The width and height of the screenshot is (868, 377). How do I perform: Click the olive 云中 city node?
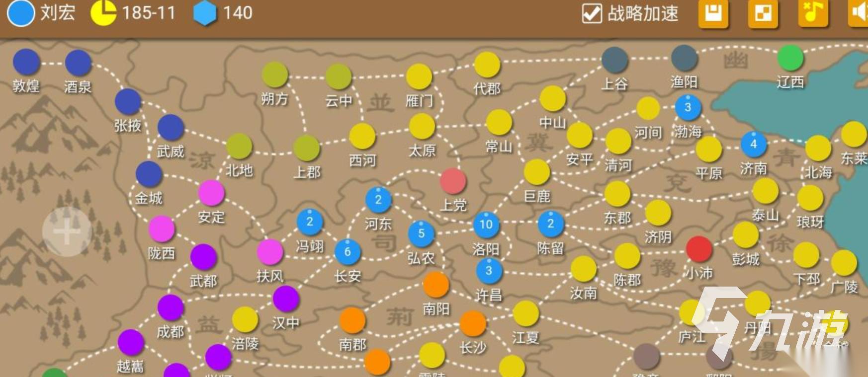[339, 76]
